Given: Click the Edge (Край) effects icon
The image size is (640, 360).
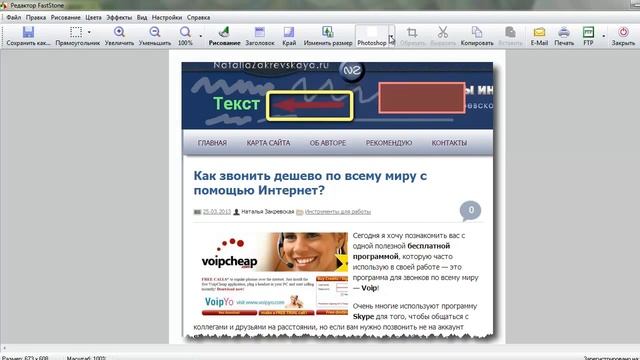Looking at the screenshot, I should click(289, 32).
